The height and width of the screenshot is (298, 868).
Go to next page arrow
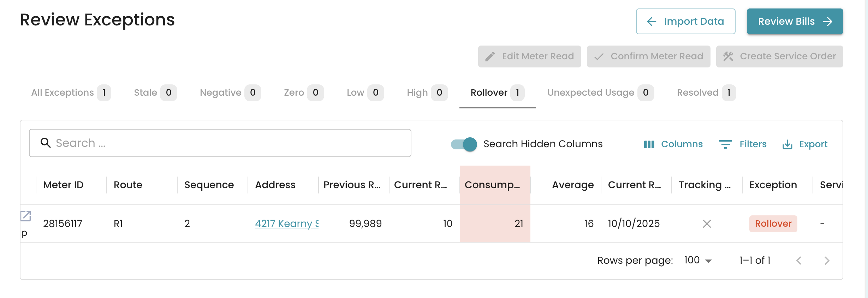click(827, 261)
